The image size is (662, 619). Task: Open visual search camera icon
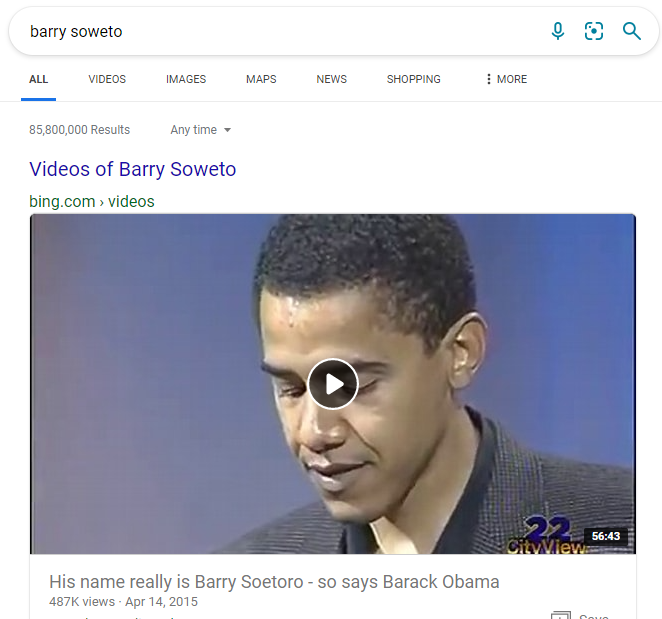594,31
